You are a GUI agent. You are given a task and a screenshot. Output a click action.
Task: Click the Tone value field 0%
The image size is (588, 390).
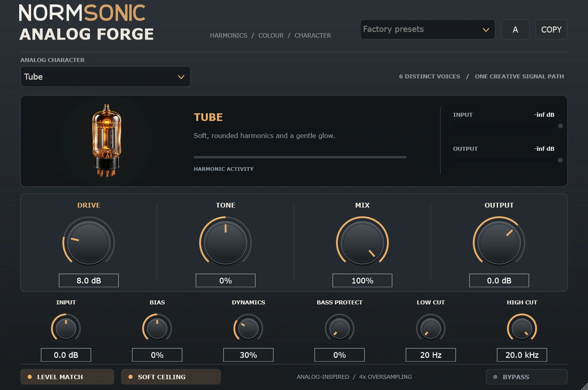pos(226,280)
